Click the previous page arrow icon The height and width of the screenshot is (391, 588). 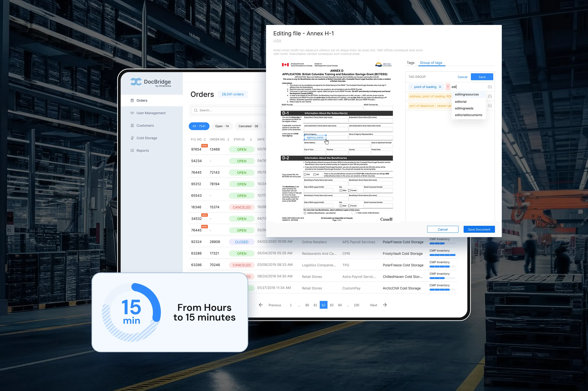(x=261, y=305)
